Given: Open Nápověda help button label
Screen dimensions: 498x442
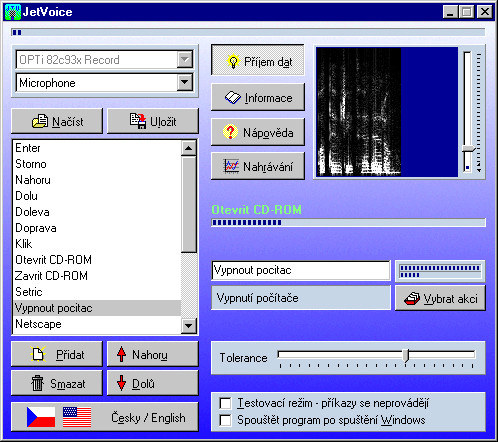Looking at the screenshot, I should (x=268, y=133).
